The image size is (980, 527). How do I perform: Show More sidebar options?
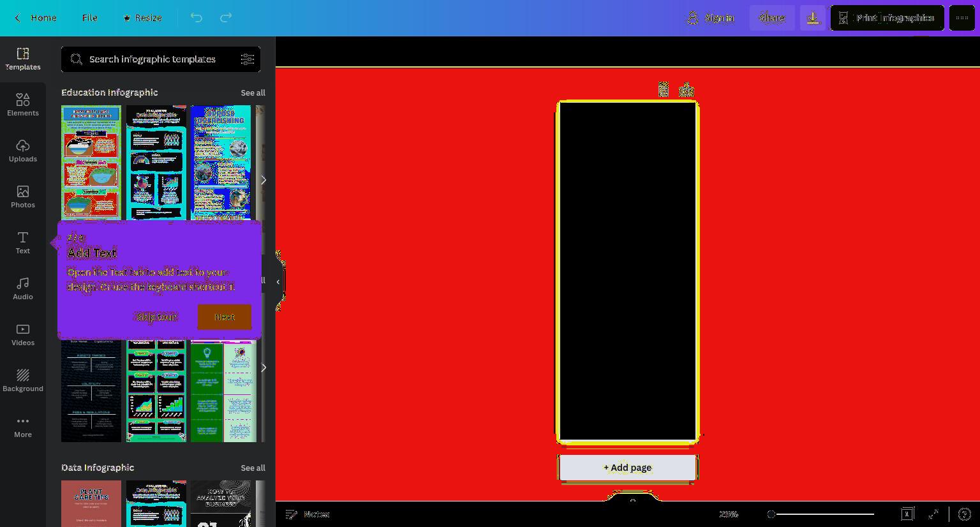[x=23, y=426]
